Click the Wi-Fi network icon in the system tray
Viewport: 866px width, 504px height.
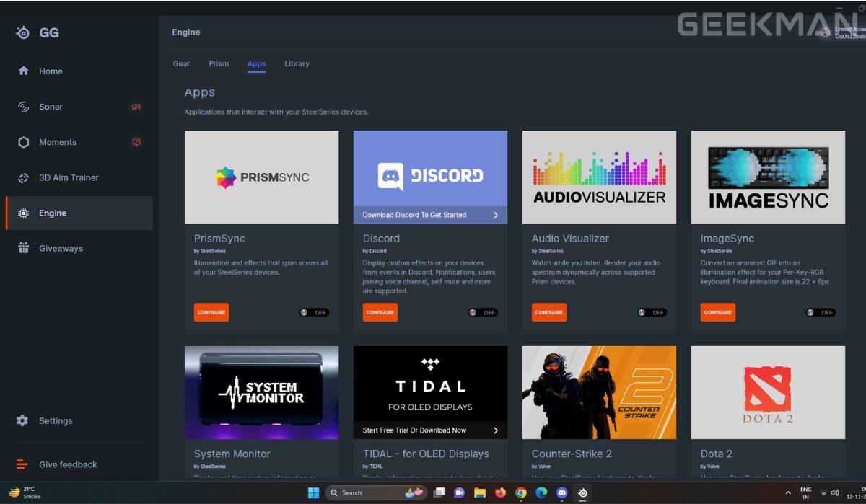823,493
